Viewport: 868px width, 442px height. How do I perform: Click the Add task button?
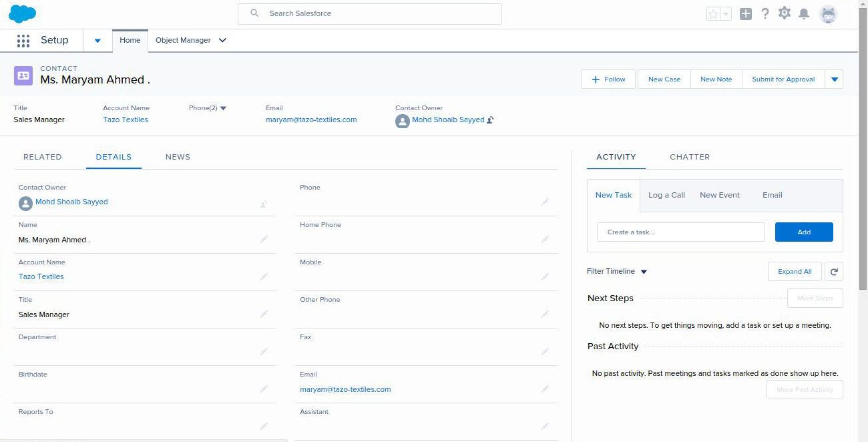[804, 232]
